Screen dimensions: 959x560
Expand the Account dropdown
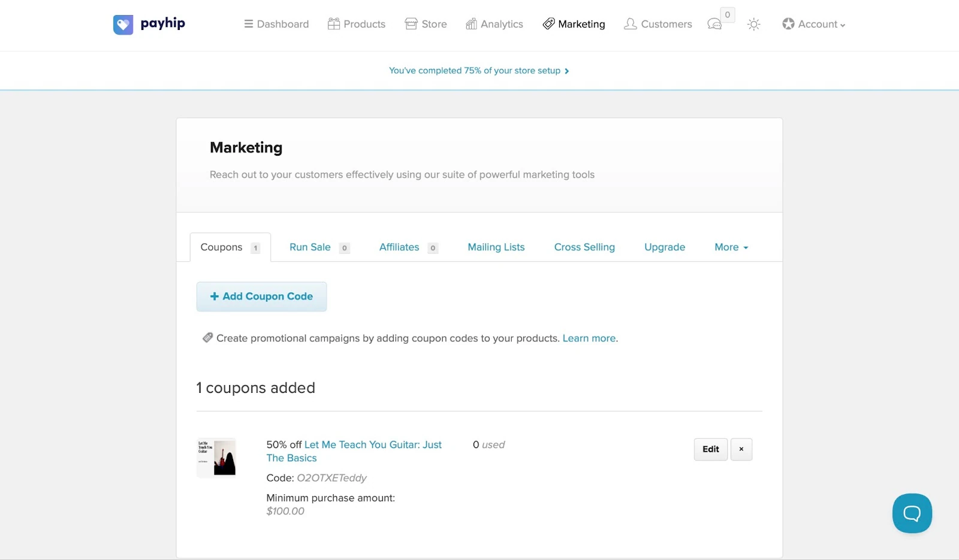[x=813, y=24]
